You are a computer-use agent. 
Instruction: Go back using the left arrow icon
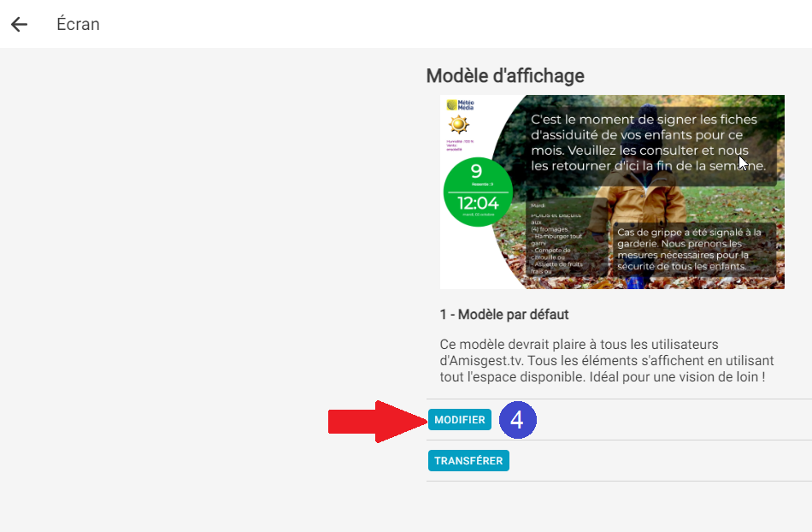[x=19, y=24]
